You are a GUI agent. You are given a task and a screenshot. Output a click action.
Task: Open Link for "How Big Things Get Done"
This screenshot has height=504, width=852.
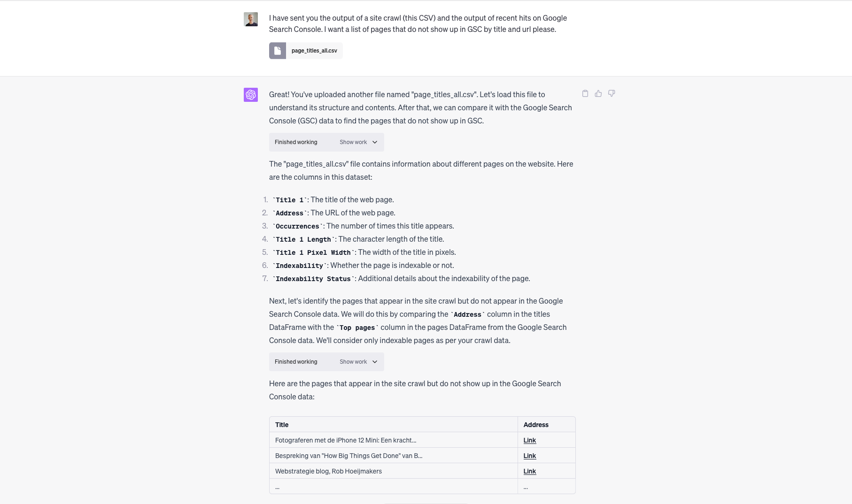click(x=530, y=456)
